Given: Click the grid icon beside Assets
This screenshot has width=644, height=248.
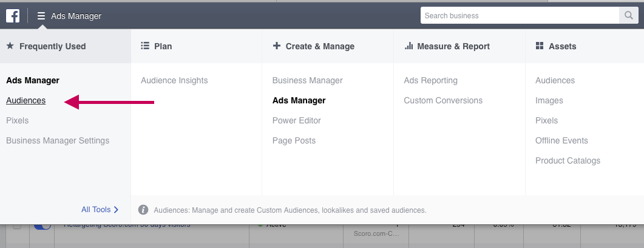Looking at the screenshot, I should click(x=540, y=46).
